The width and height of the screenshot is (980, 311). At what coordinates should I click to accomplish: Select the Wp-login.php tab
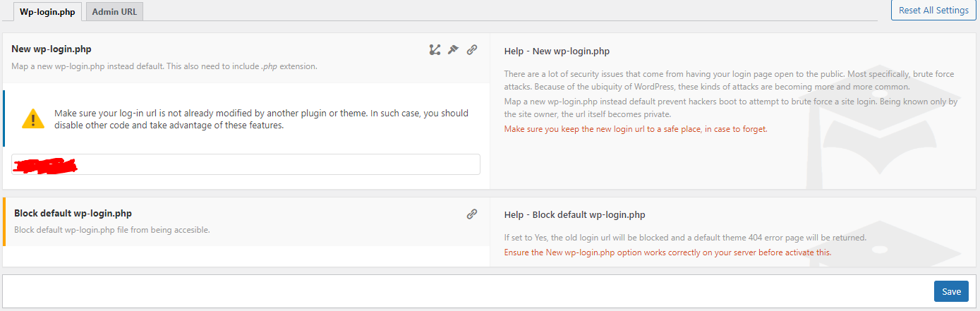(47, 11)
